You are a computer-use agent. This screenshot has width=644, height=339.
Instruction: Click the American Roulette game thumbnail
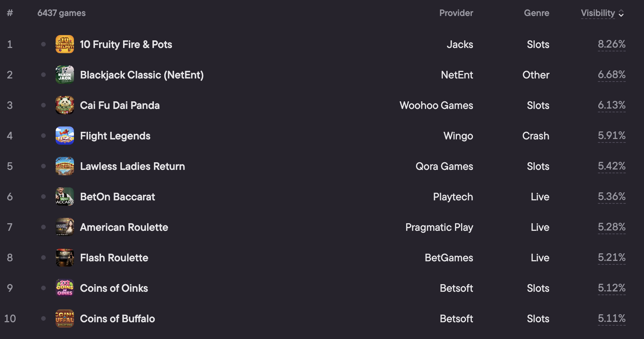coord(65,227)
